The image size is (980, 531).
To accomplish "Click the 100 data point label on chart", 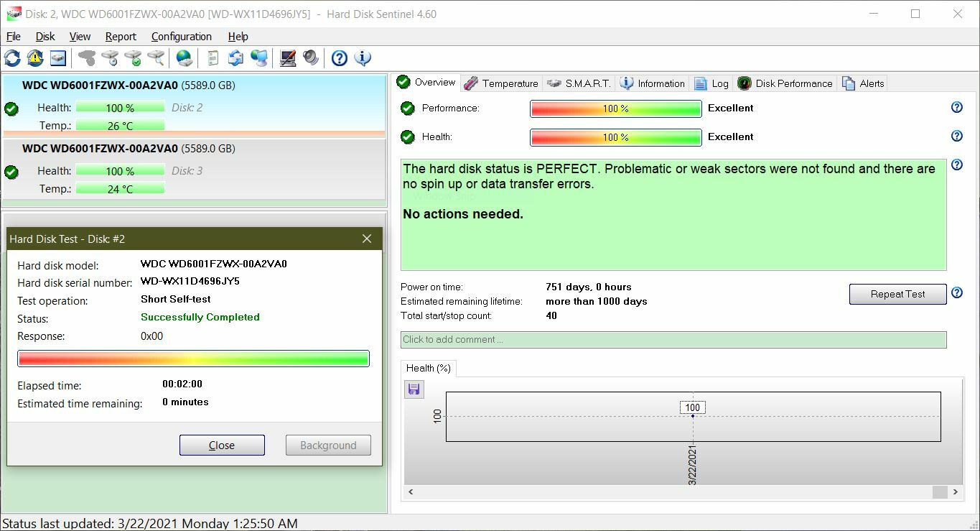I will click(692, 407).
